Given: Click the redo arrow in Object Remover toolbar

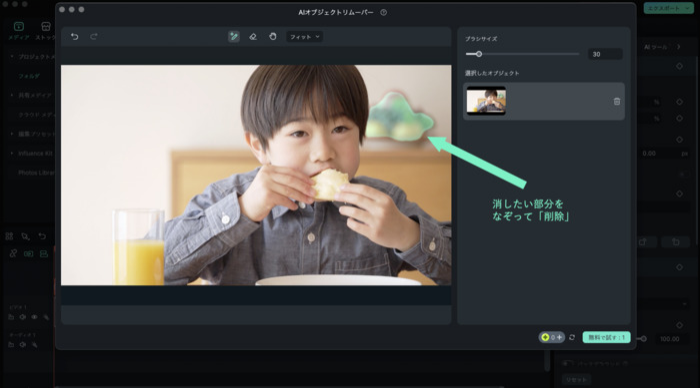Looking at the screenshot, I should tap(94, 37).
